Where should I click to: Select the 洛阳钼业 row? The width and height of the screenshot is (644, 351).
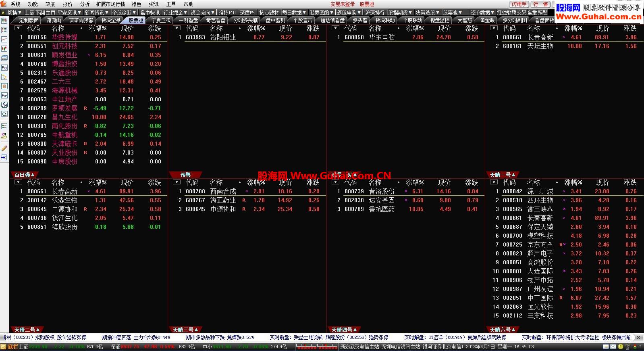point(247,37)
